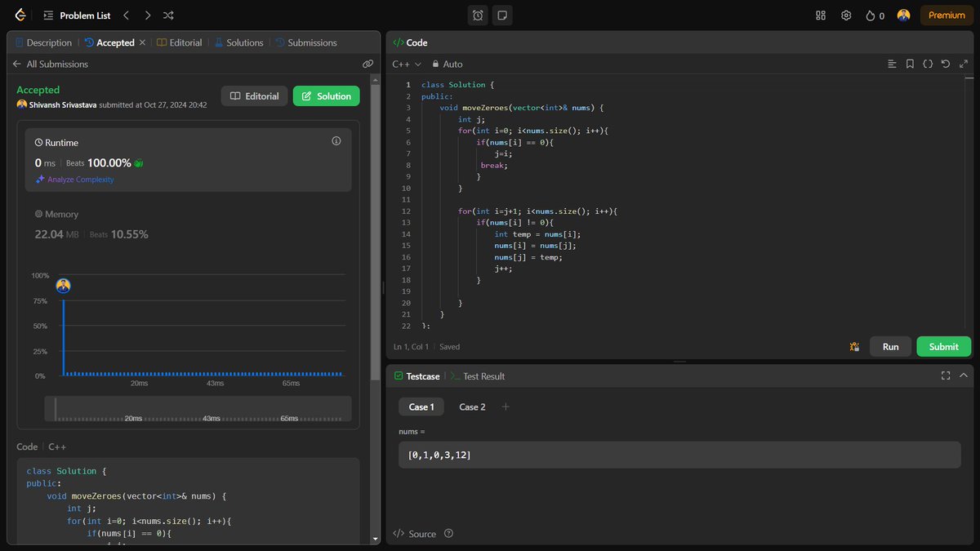Format code icon in editor toolbar

click(892, 64)
